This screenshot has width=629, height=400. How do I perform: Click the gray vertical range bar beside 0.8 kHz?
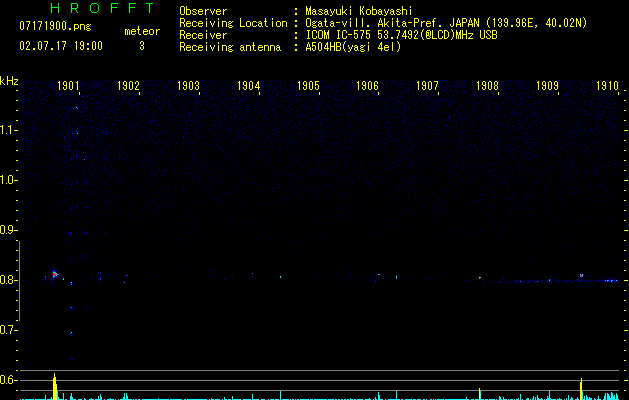point(19,280)
